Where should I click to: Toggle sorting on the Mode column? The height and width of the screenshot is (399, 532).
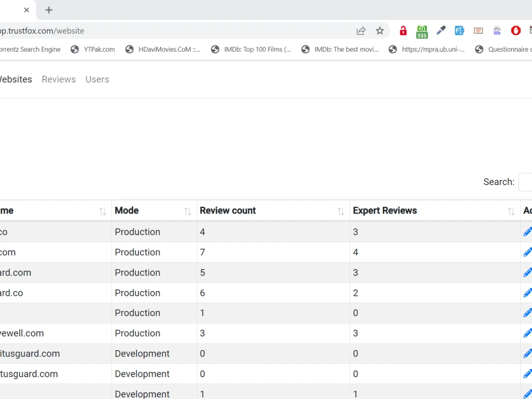pos(188,211)
